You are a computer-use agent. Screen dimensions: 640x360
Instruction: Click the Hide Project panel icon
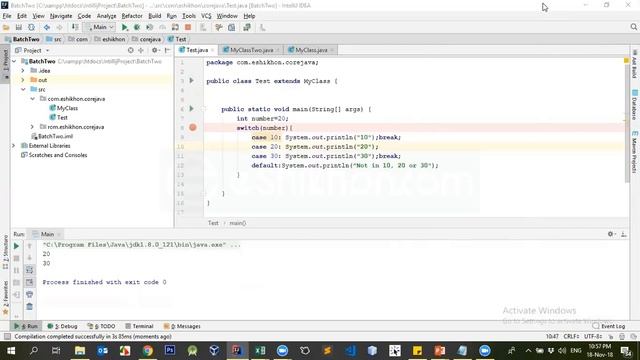coord(167,50)
